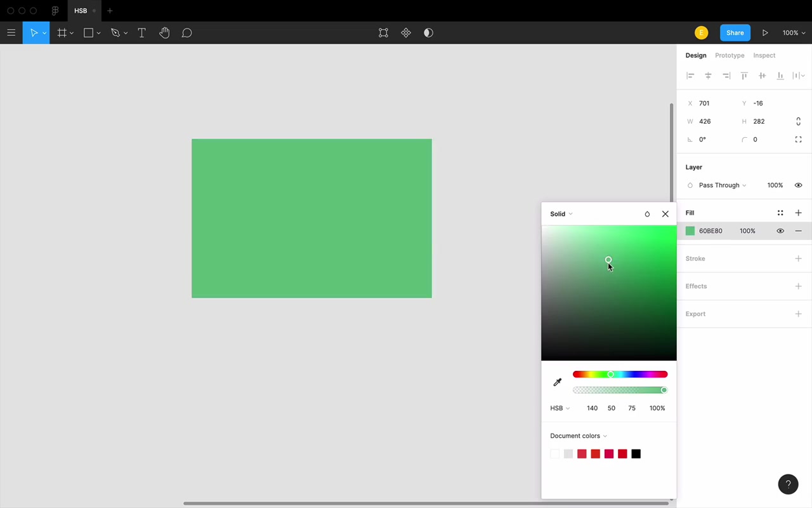
Task: Pick a color with the eyedropper
Action: click(x=558, y=382)
